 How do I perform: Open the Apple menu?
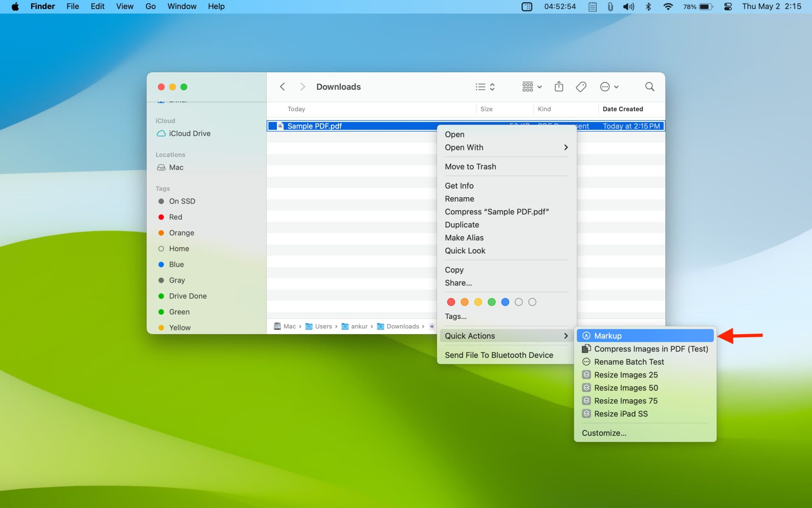tap(15, 6)
